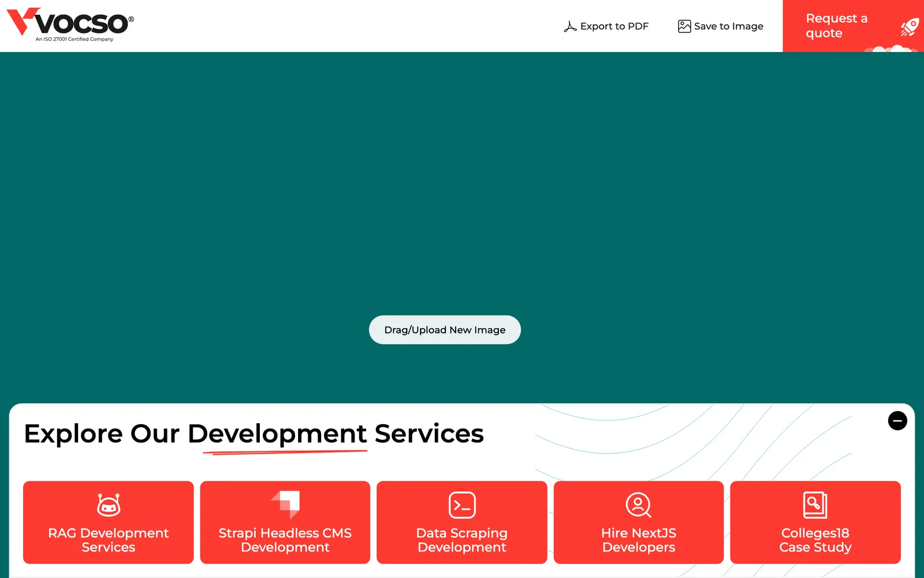Click the VOCSO logo
This screenshot has height=578, width=924.
click(70, 24)
